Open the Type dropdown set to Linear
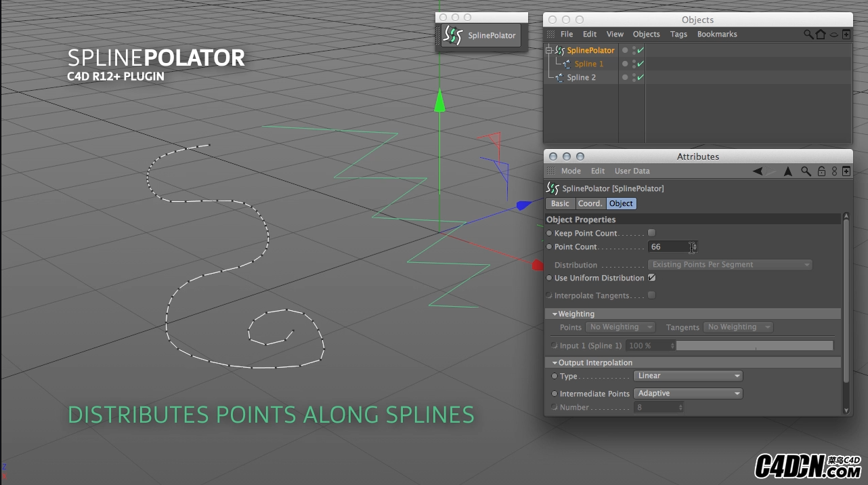The image size is (868, 485). click(x=688, y=376)
